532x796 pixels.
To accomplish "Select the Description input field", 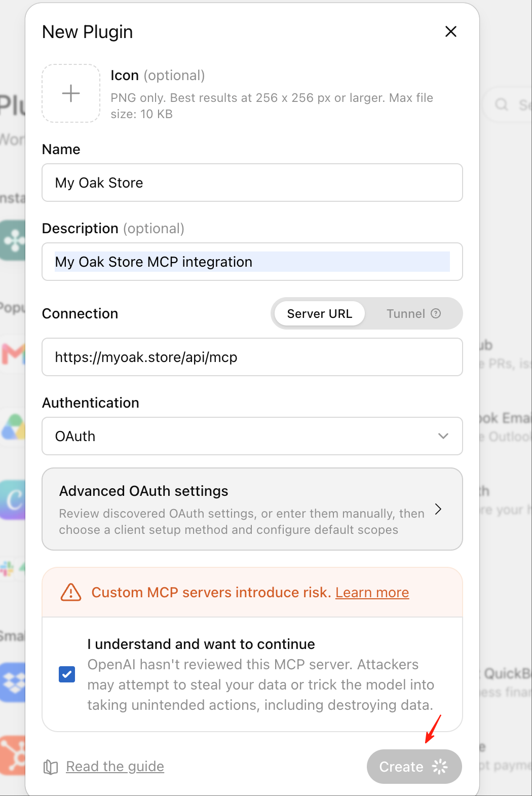I will pyautogui.click(x=252, y=262).
